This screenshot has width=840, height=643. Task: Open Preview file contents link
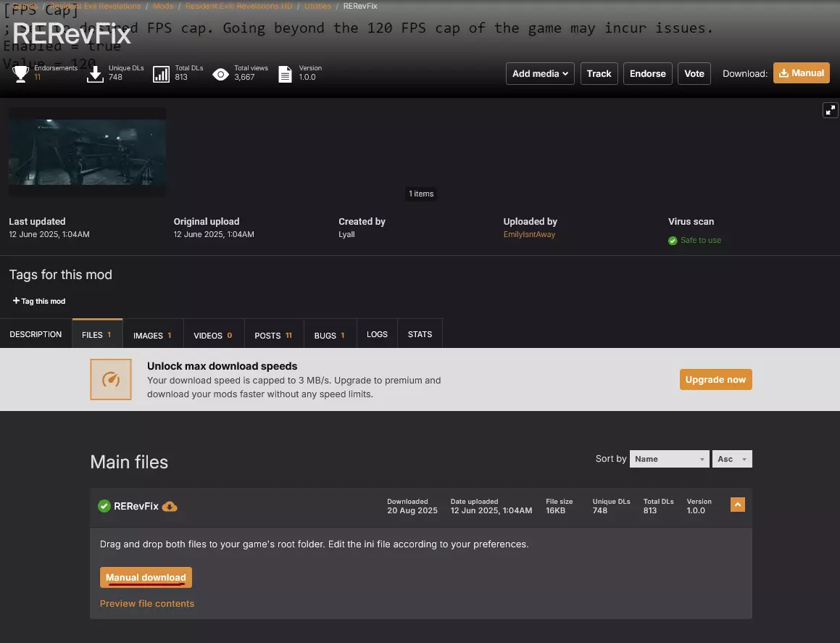pyautogui.click(x=147, y=603)
